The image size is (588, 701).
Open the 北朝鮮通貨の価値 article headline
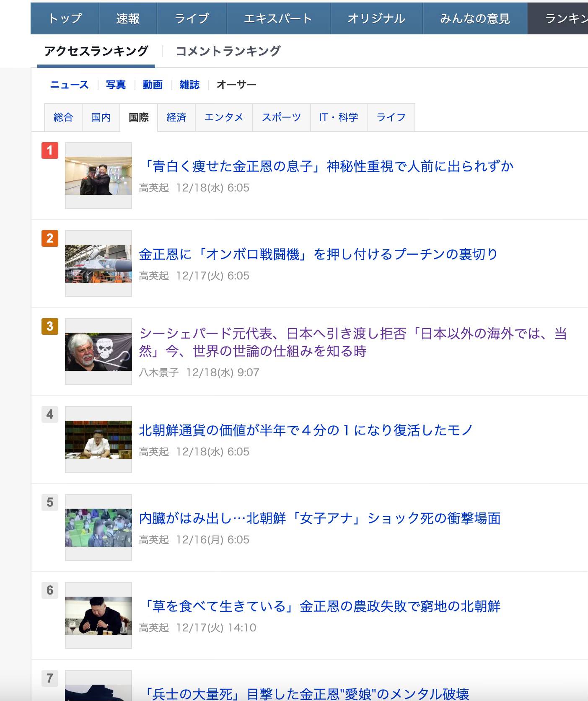(x=306, y=430)
